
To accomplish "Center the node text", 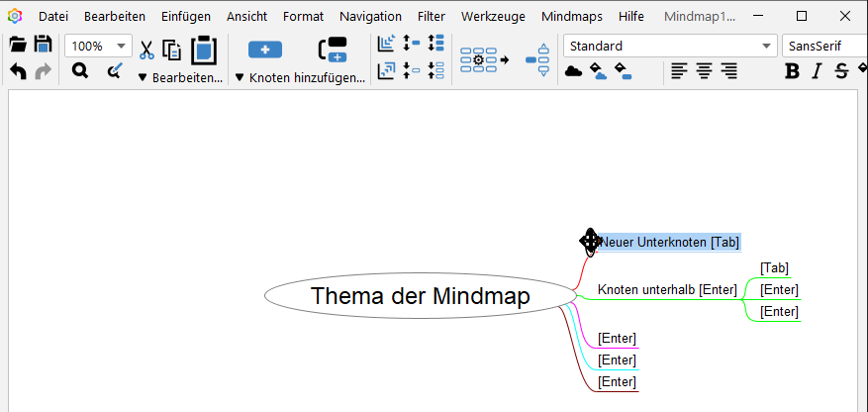I will (x=704, y=71).
